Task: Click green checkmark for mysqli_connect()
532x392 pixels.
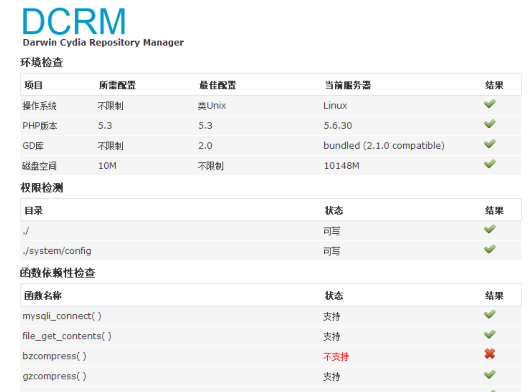Action: coord(490,314)
